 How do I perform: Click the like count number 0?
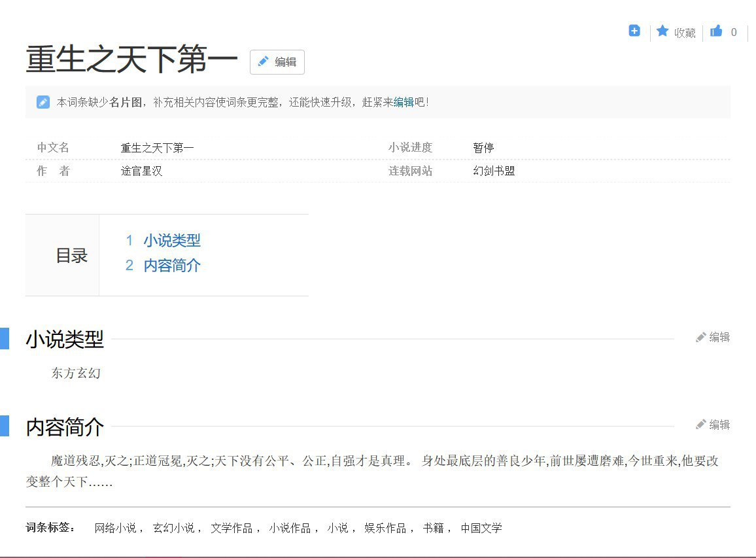(734, 33)
